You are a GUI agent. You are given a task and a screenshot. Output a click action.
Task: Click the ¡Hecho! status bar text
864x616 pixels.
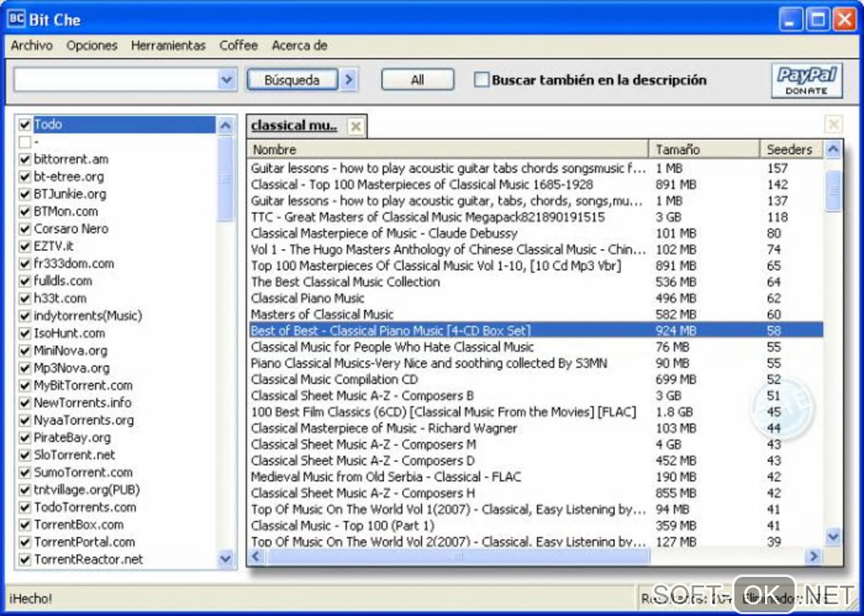click(x=30, y=598)
